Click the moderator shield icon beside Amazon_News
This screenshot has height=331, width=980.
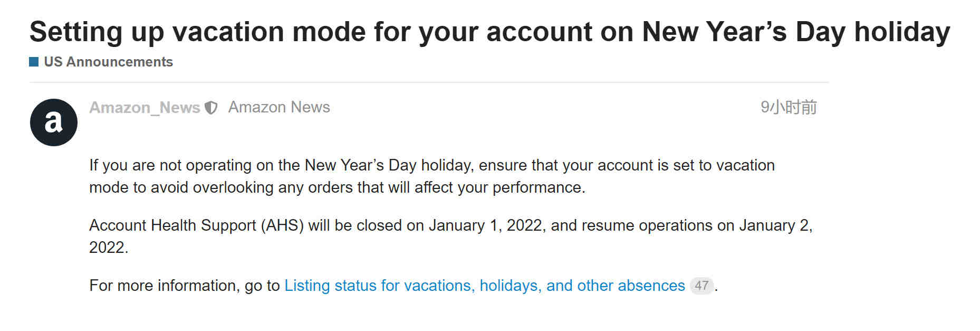point(211,108)
